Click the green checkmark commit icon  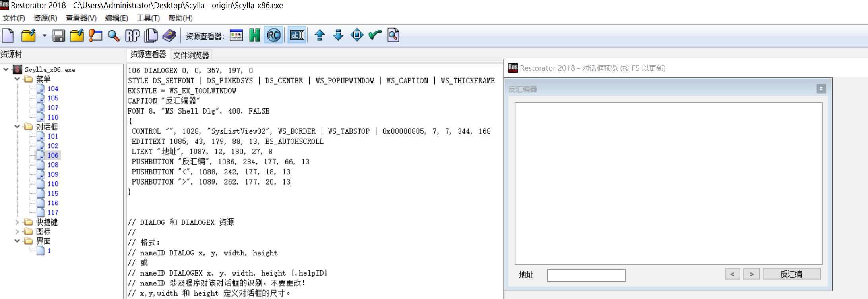pyautogui.click(x=375, y=35)
